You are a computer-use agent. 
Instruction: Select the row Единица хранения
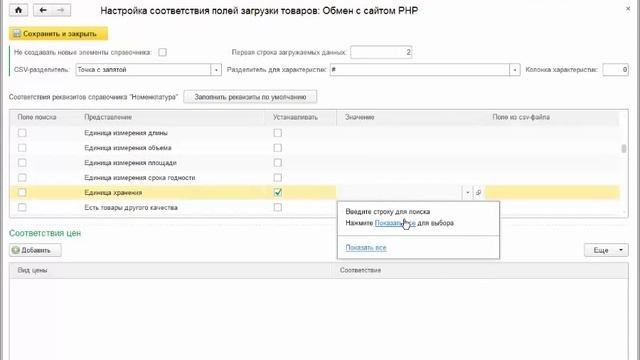point(314,193)
